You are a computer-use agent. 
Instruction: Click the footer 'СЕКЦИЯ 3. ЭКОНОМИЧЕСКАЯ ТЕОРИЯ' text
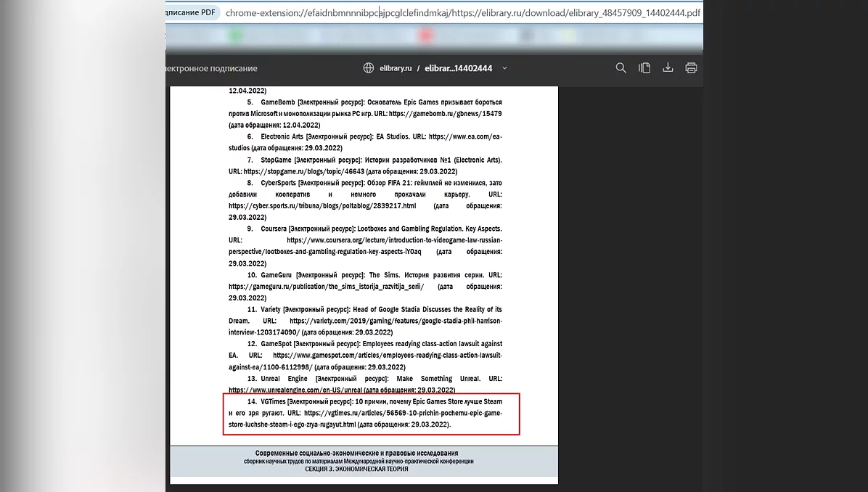(x=356, y=470)
